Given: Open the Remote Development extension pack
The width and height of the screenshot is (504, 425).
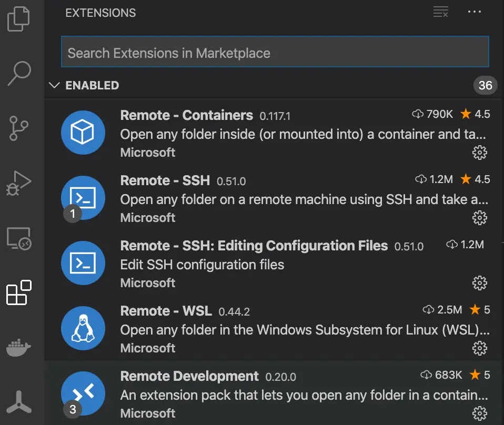Looking at the screenshot, I should click(189, 377).
